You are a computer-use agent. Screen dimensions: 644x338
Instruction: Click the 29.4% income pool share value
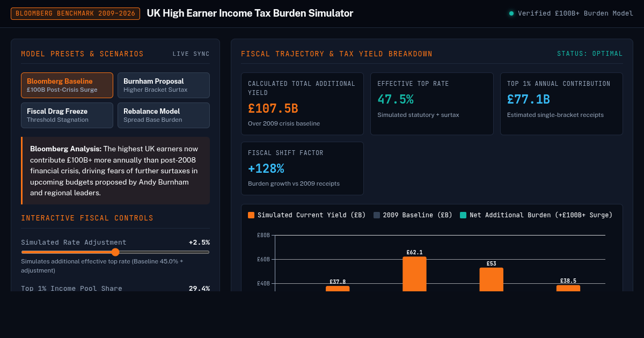point(199,289)
